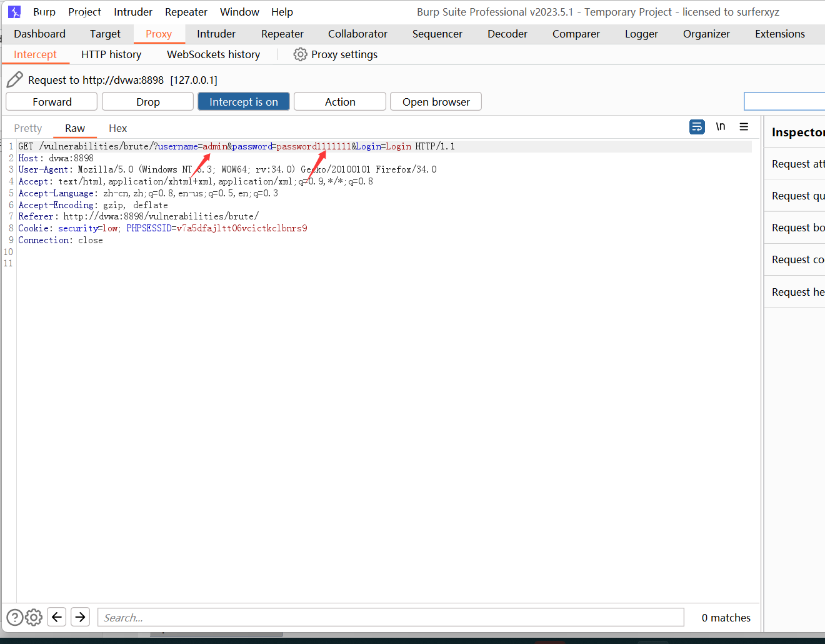
Task: Switch to the Intruder tool tab
Action: pos(216,34)
